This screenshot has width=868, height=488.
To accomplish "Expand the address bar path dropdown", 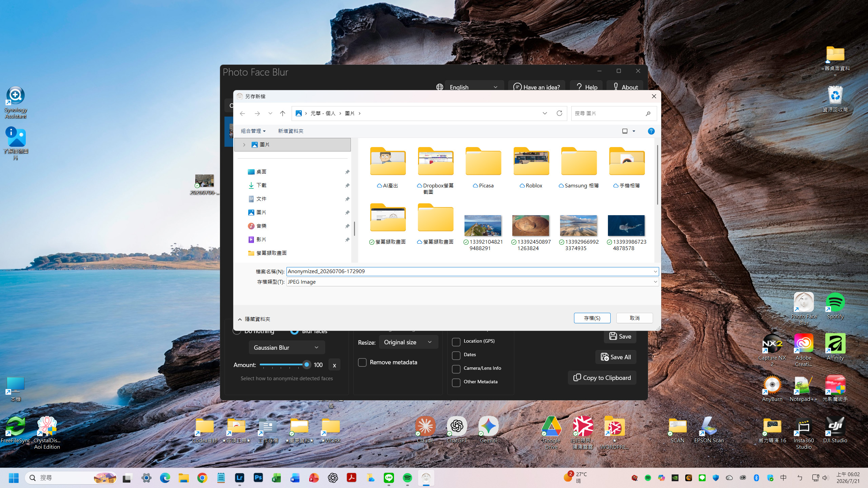I will 545,114.
